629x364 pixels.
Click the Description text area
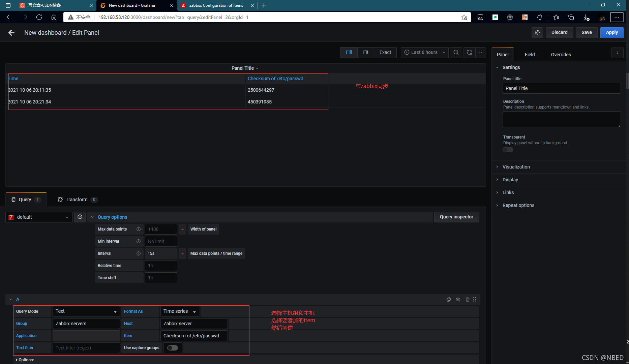pyautogui.click(x=562, y=119)
